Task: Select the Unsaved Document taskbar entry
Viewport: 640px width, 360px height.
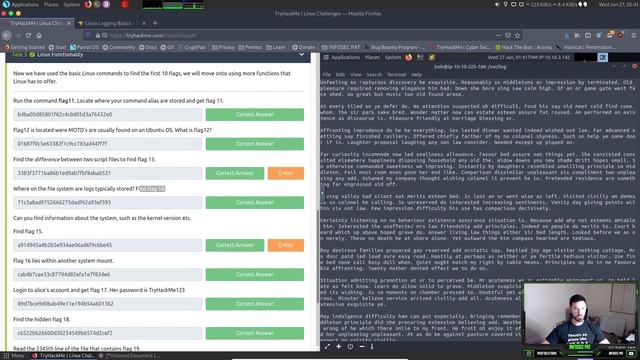Action: (130, 356)
